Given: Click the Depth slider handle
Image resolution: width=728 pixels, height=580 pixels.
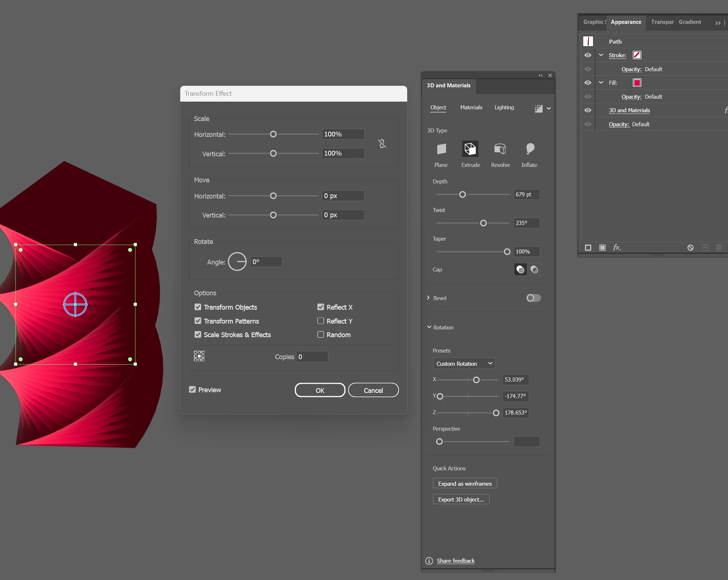Looking at the screenshot, I should (463, 194).
